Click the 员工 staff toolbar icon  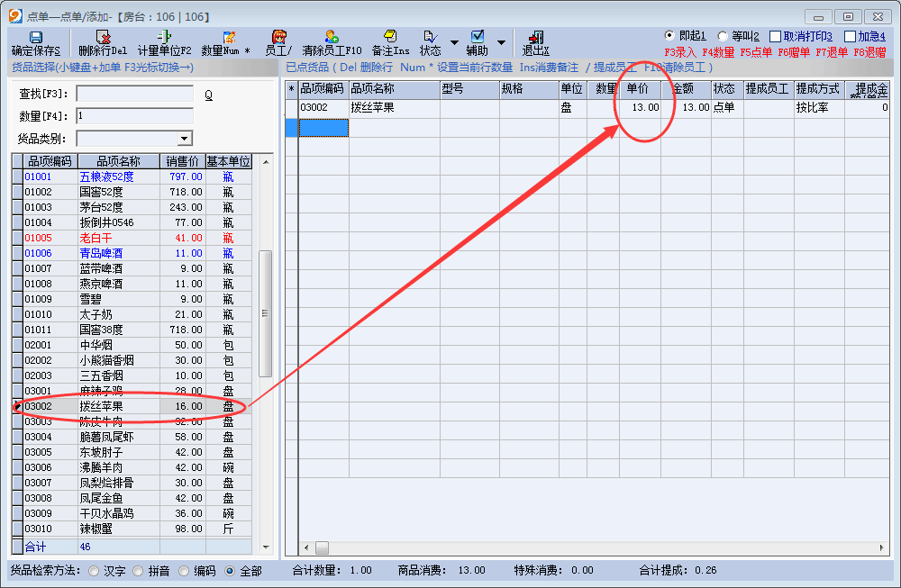(x=279, y=38)
